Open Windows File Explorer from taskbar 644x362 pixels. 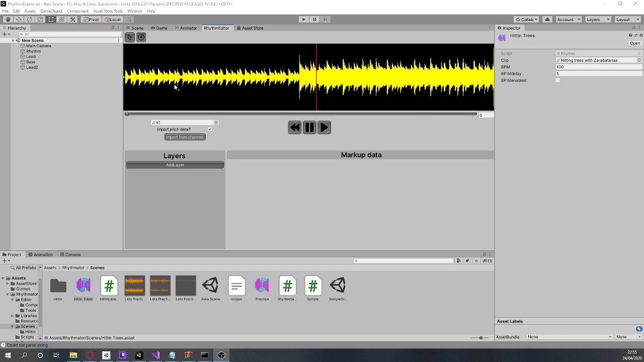(x=73, y=355)
